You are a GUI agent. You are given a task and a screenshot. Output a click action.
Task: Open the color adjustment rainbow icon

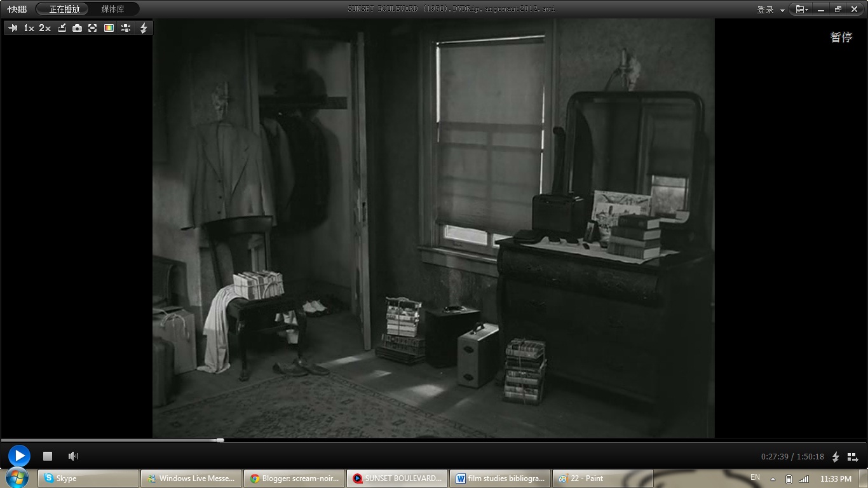(109, 28)
